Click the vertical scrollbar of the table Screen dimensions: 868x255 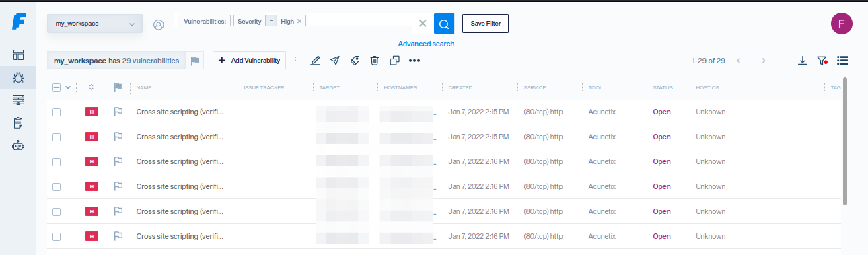(x=844, y=141)
